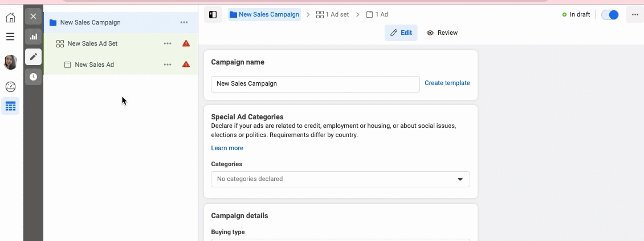Viewport: 644px width, 241px height.
Task: Close the editing pane with X
Action: coord(33,17)
